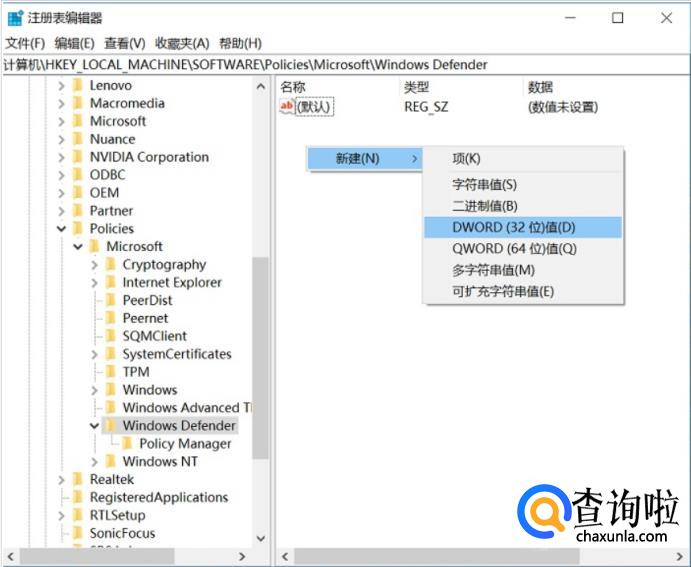Click the Policy Manager folder icon

(x=128, y=444)
